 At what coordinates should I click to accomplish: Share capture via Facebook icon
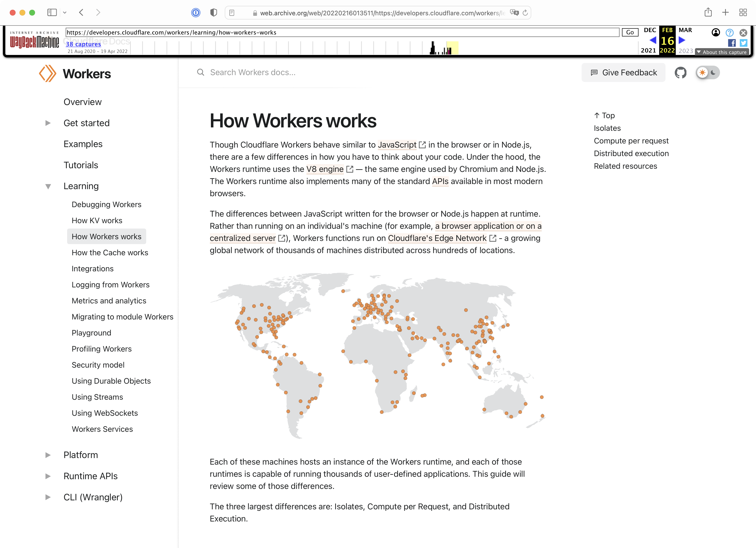[732, 43]
